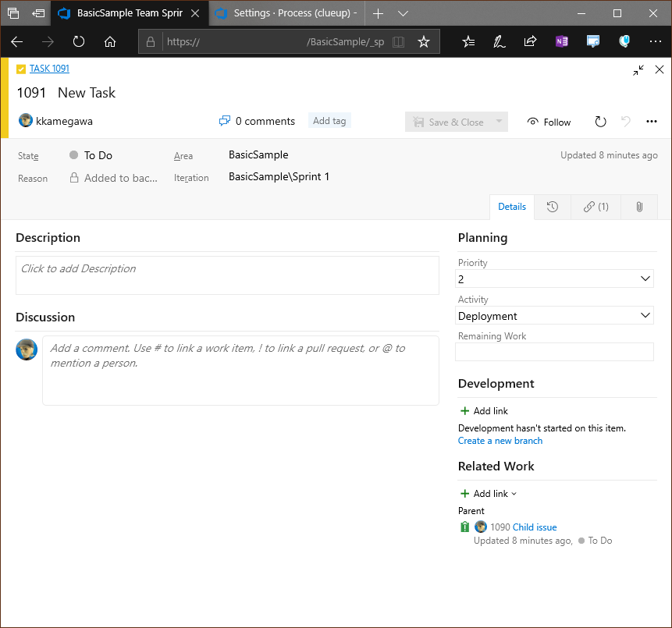
Task: Click the revert changes undo icon
Action: (626, 122)
